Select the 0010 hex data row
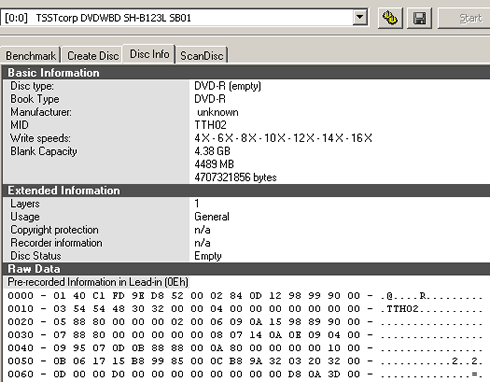 click(245, 309)
